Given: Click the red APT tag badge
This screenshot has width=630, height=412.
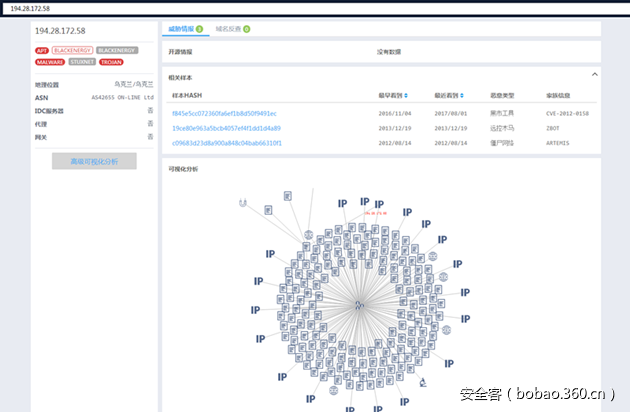Looking at the screenshot, I should (x=42, y=49).
